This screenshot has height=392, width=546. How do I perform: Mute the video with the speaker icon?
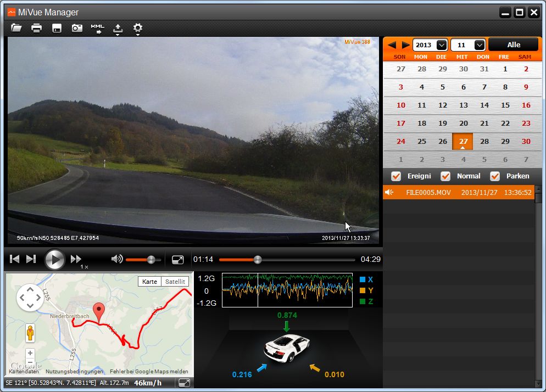pos(116,259)
